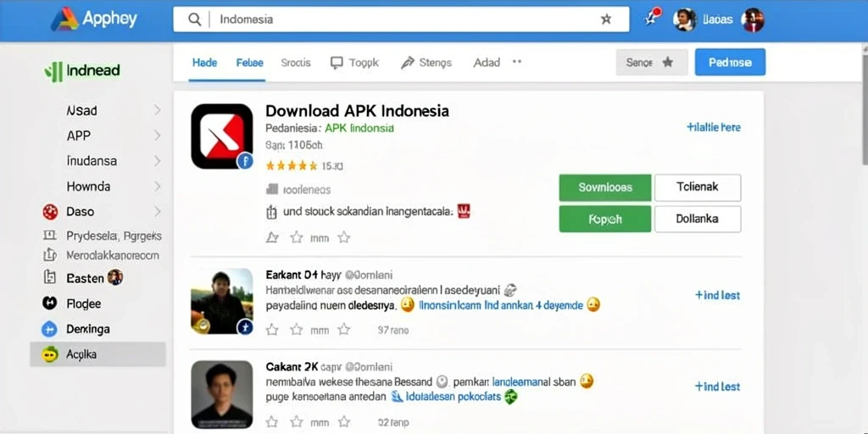Screen dimensions: 868x434
Task: Click the five-star rating row
Action: 292,165
